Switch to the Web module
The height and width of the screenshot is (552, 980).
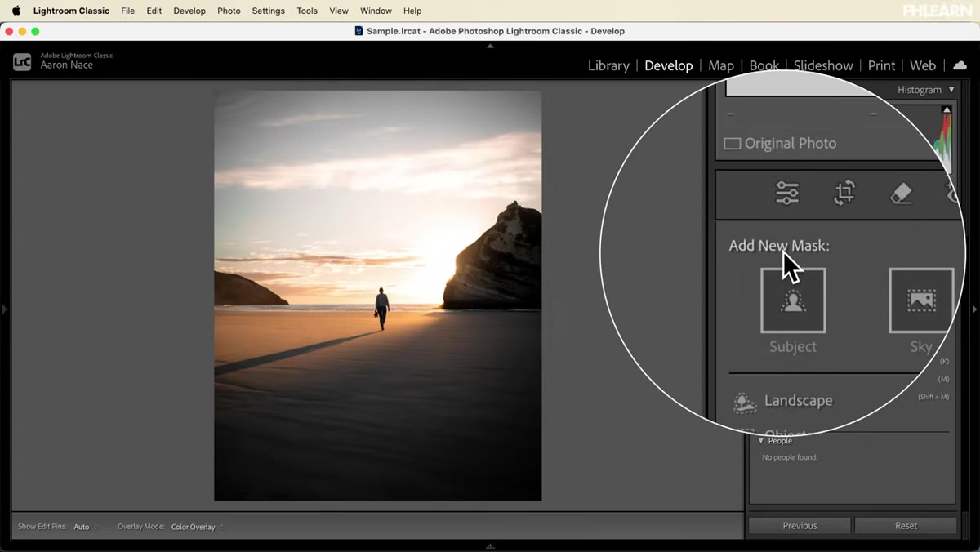[x=923, y=65]
